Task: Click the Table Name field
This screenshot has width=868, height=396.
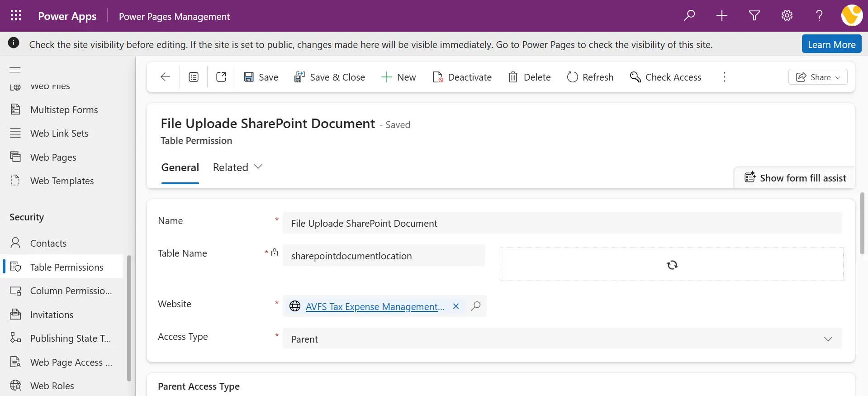Action: [x=384, y=256]
